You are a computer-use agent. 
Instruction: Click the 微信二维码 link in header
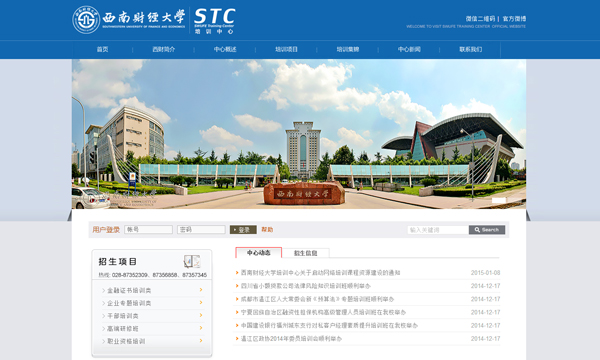tap(480, 18)
